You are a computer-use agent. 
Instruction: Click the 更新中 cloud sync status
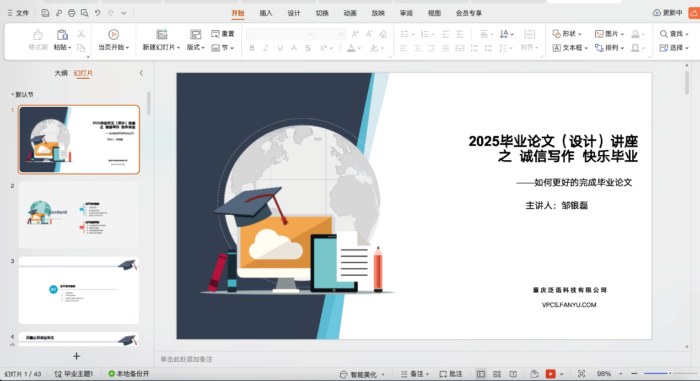point(667,13)
